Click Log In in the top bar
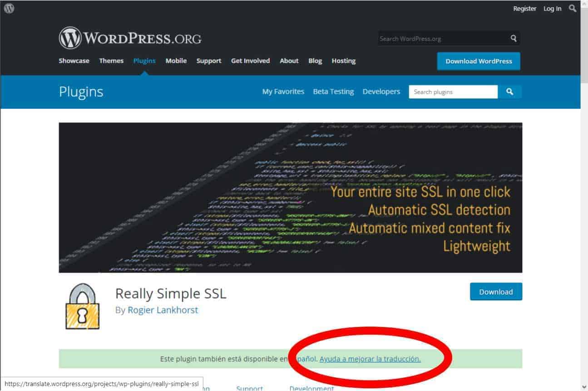Screen dimensions: 588x391 [x=552, y=9]
